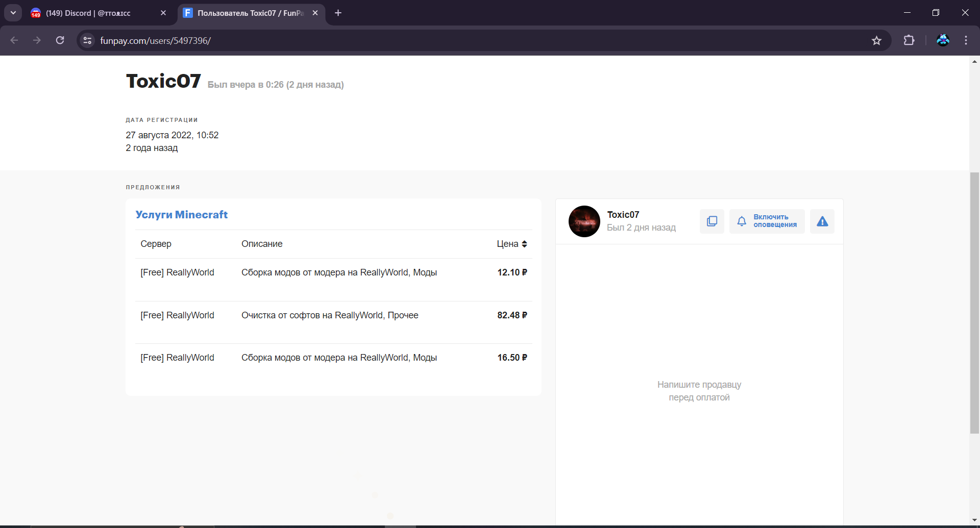Sort offers by Цена column

[x=512, y=244]
